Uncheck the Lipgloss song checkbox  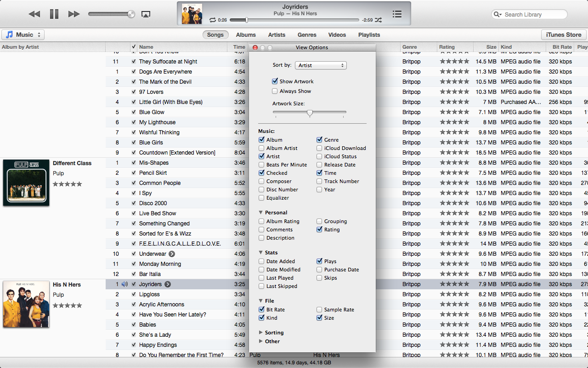[134, 294]
